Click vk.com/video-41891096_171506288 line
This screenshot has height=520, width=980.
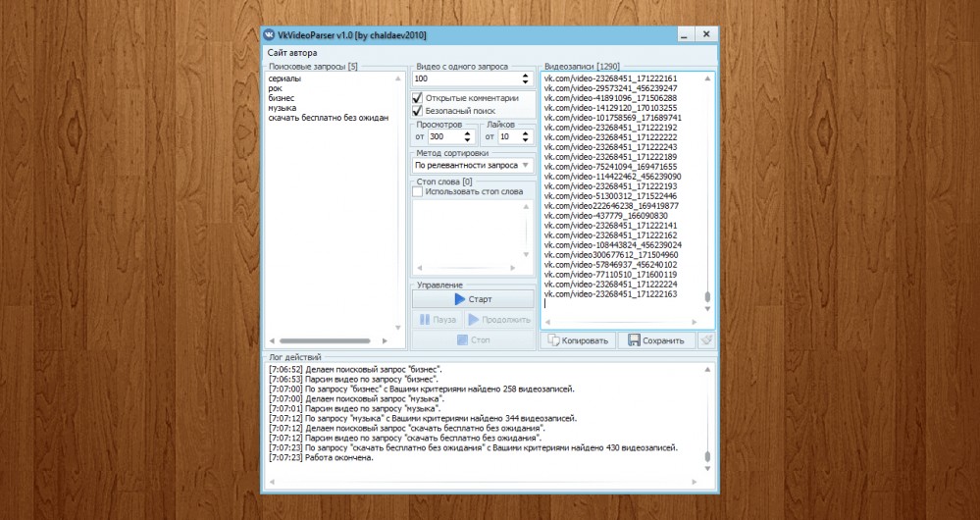pos(610,98)
